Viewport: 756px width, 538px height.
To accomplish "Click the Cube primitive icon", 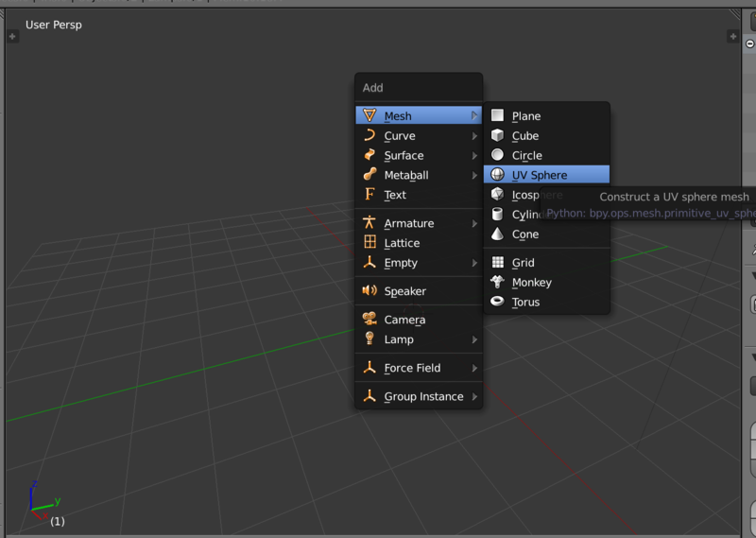I will [497, 135].
